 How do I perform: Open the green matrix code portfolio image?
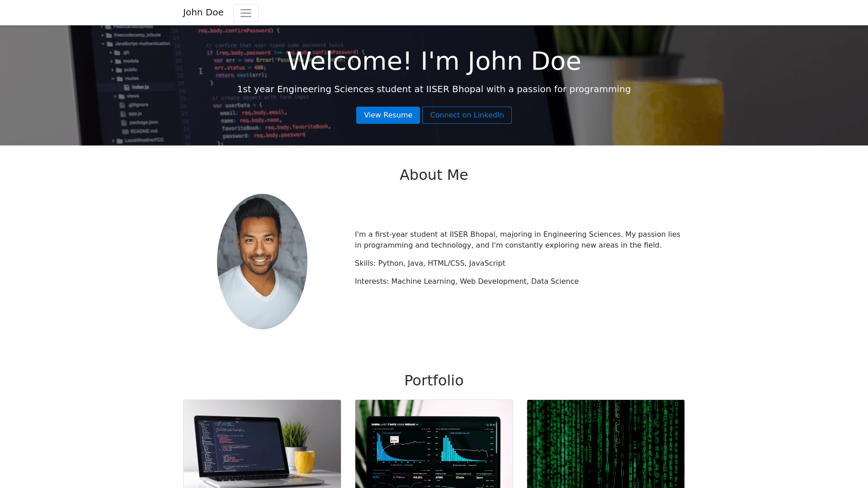[605, 444]
